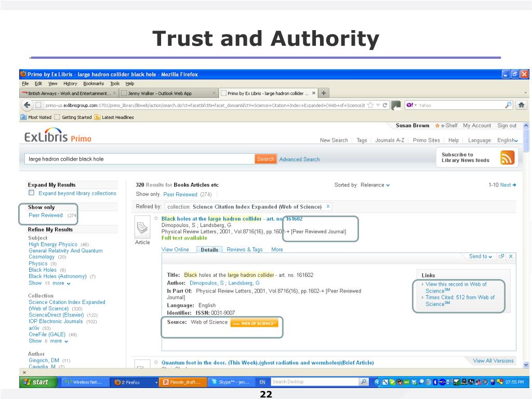Open the address bar history dropdown arrow
This screenshot has height=399, width=532.
coord(378,105)
